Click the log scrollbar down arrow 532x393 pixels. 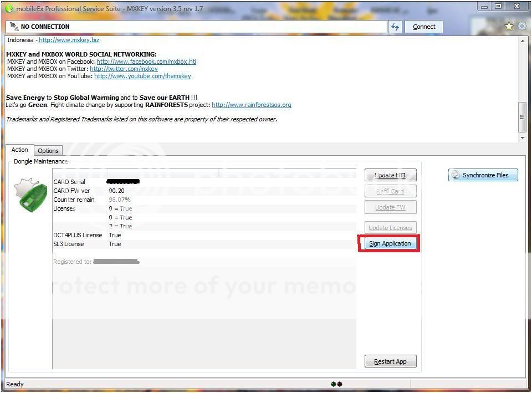pyautogui.click(x=523, y=137)
